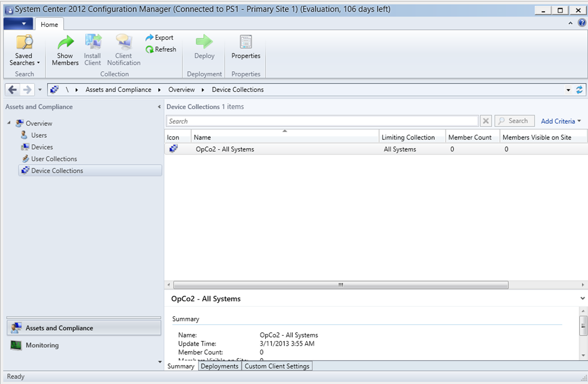Viewport: 588px width, 384px height.
Task: Sort by the Name column header
Action: (x=285, y=137)
